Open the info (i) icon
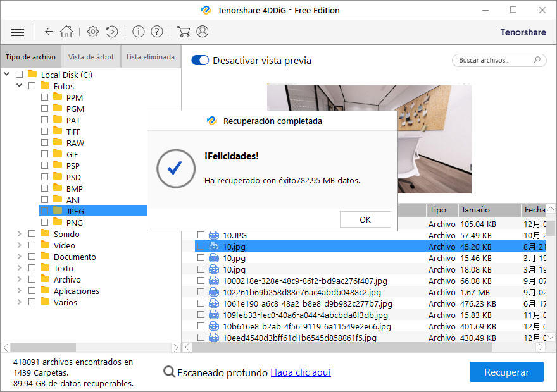The image size is (557, 392). pyautogui.click(x=138, y=32)
